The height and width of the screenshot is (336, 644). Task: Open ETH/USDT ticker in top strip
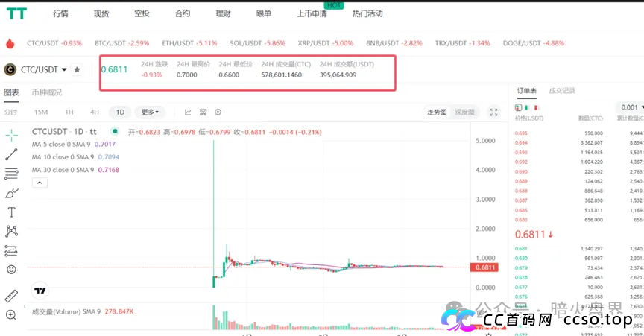tap(189, 43)
